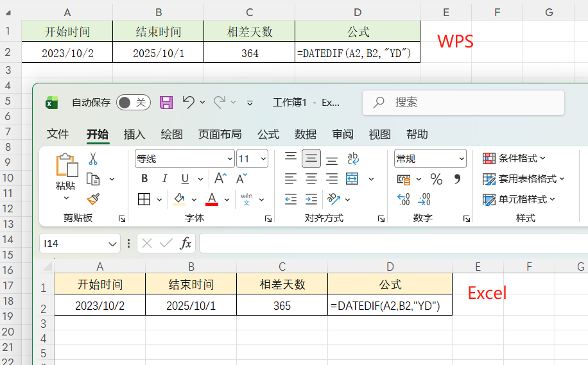The width and height of the screenshot is (588, 365).
Task: Open the underline style dropdown arrow
Action: point(201,179)
